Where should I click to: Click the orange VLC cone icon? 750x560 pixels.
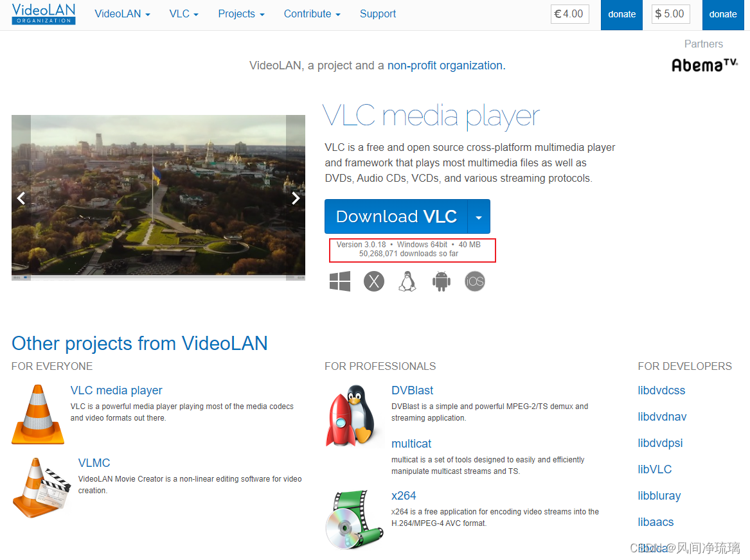[x=38, y=414]
